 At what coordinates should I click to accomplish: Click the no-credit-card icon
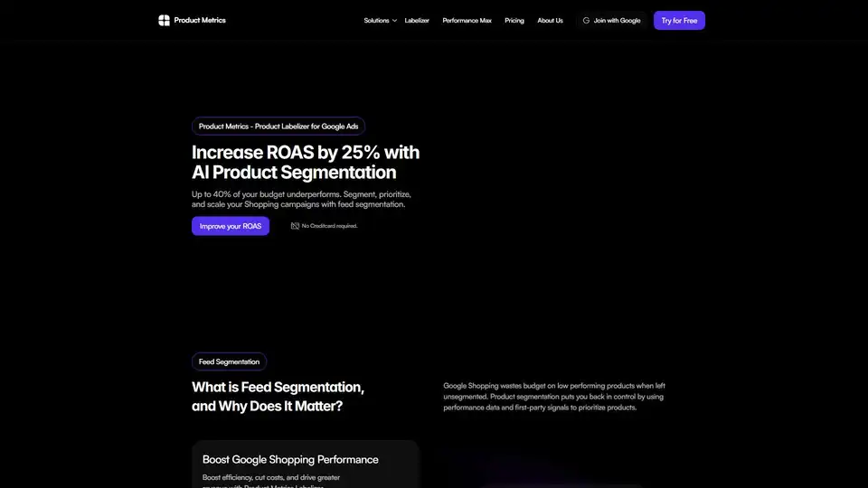295,226
